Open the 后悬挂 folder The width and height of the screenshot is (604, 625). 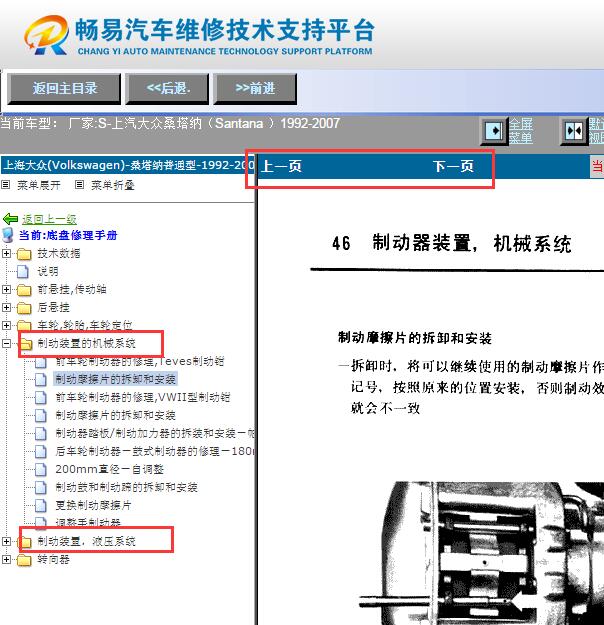[53, 307]
